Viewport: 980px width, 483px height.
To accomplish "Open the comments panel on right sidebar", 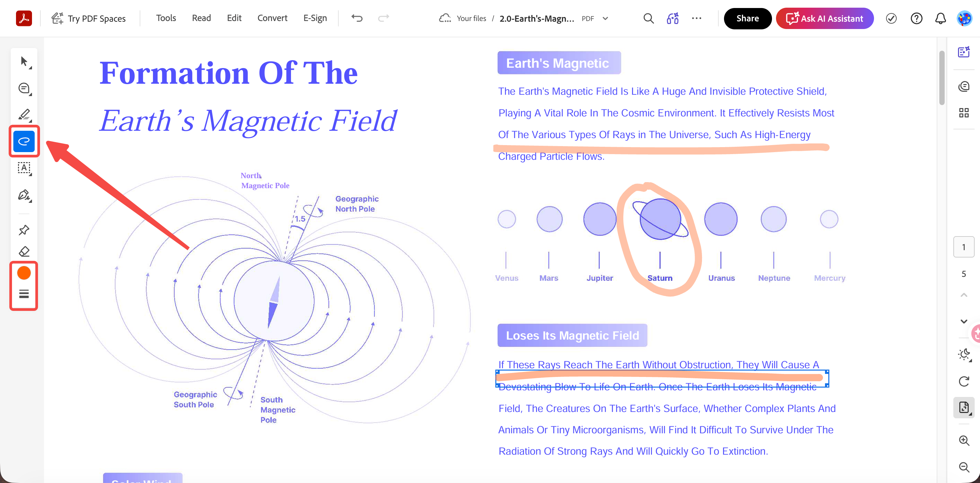I will [964, 86].
